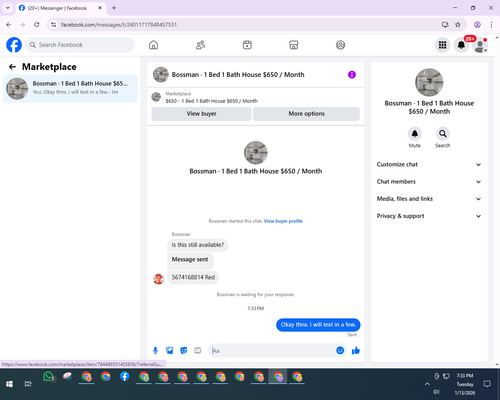Open WhatsApp from the taskbar
The width and height of the screenshot is (500, 400).
coord(48,377)
